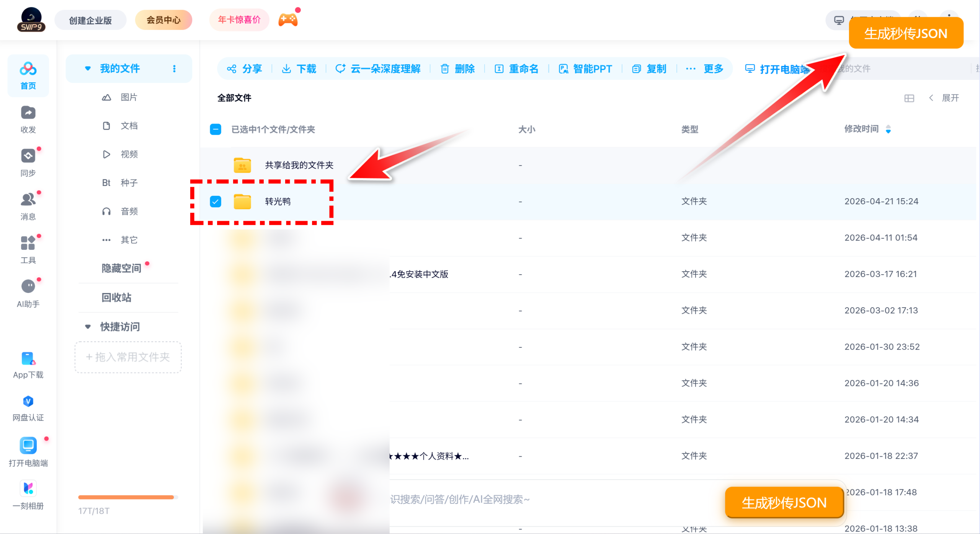Open the 工具 tools icon

(x=28, y=243)
